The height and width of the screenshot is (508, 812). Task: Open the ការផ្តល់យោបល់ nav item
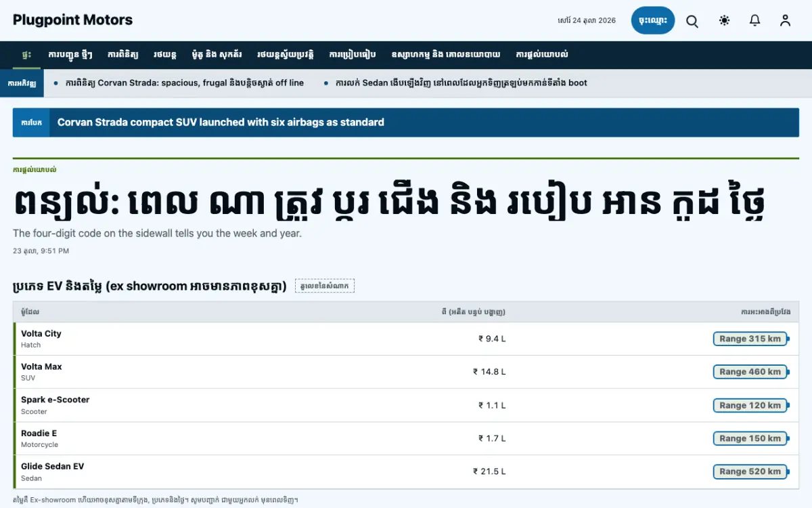point(542,55)
